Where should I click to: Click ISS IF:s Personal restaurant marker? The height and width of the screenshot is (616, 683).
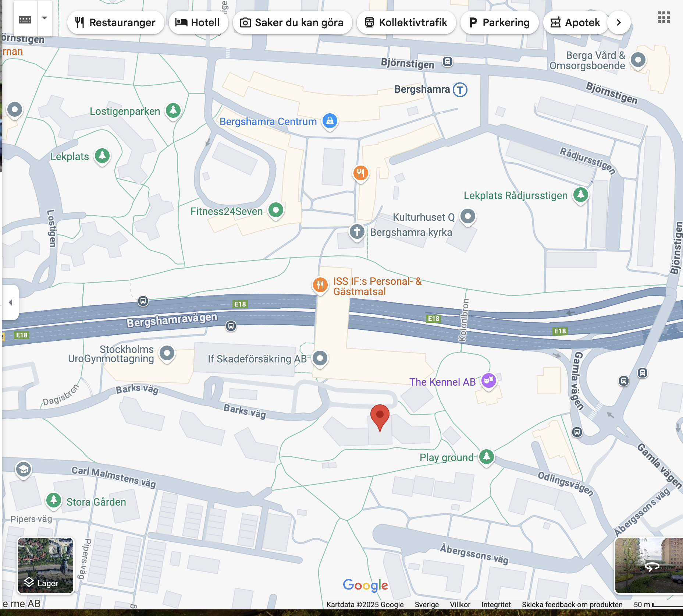click(320, 285)
